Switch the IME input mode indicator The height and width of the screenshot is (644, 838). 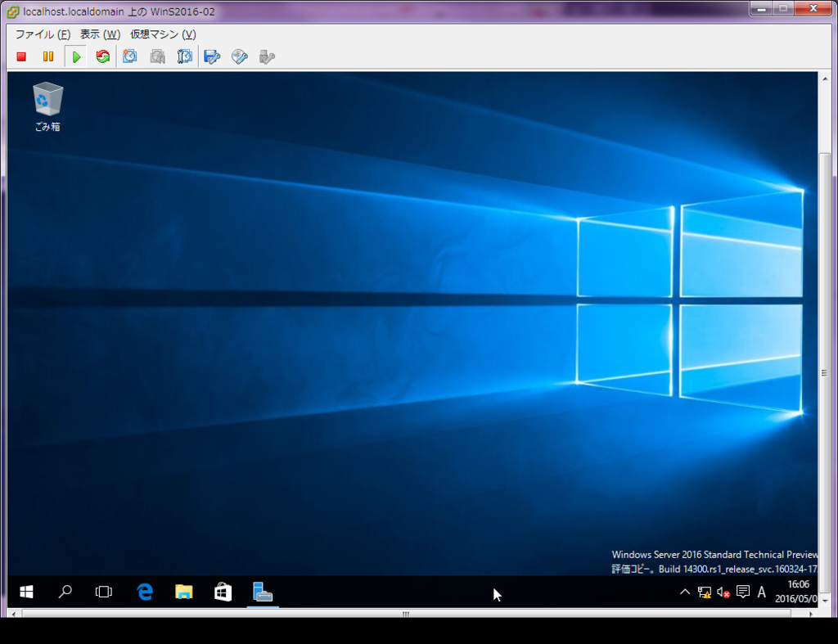point(762,592)
